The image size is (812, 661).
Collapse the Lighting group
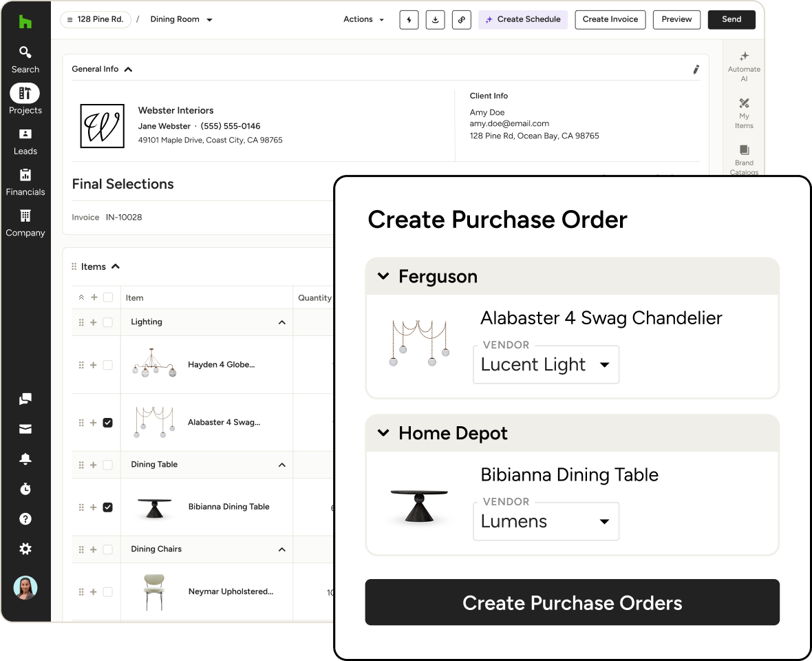tap(281, 322)
